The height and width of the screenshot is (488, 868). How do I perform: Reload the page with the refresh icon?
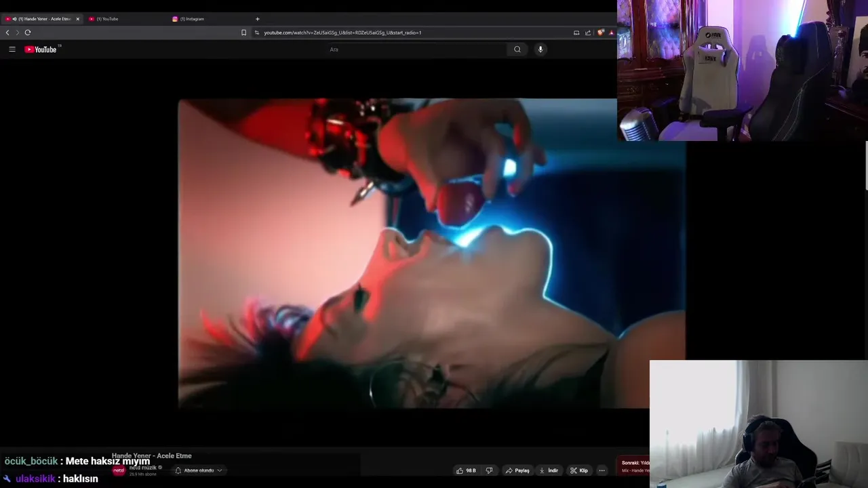click(28, 33)
